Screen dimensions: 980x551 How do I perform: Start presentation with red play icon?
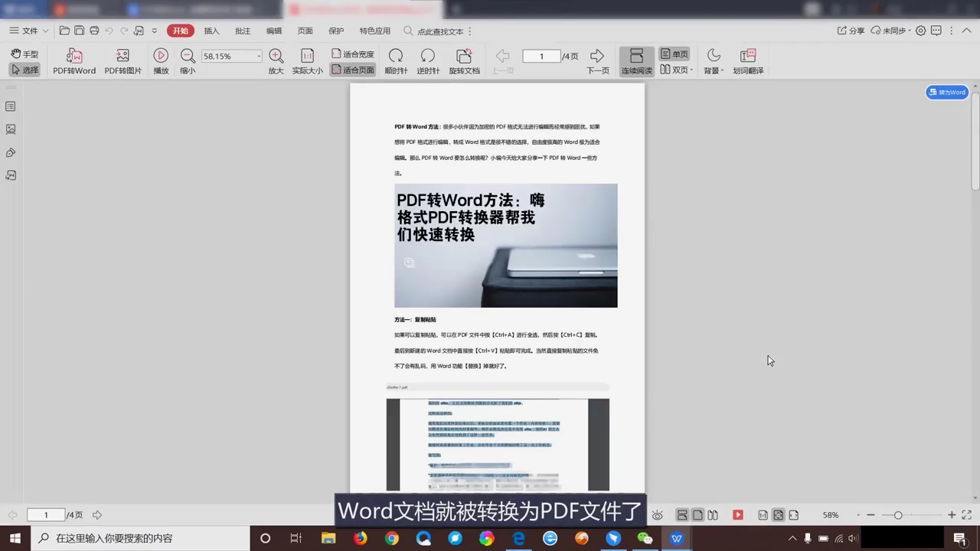click(738, 515)
